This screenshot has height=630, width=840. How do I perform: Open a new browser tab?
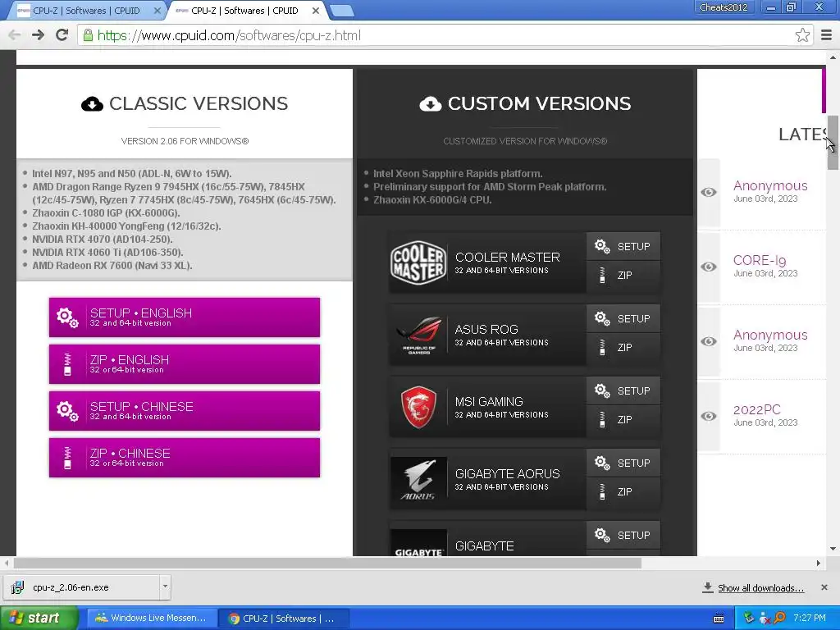click(341, 11)
